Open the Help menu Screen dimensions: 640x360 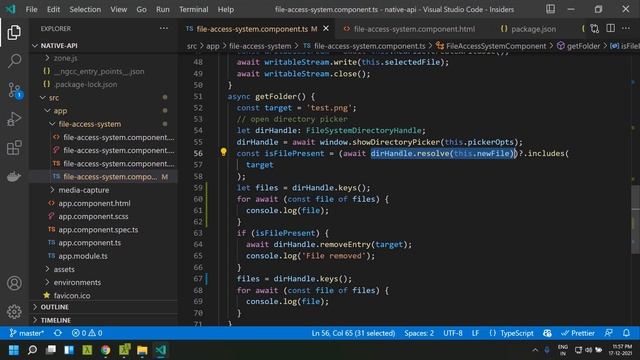coord(226,9)
